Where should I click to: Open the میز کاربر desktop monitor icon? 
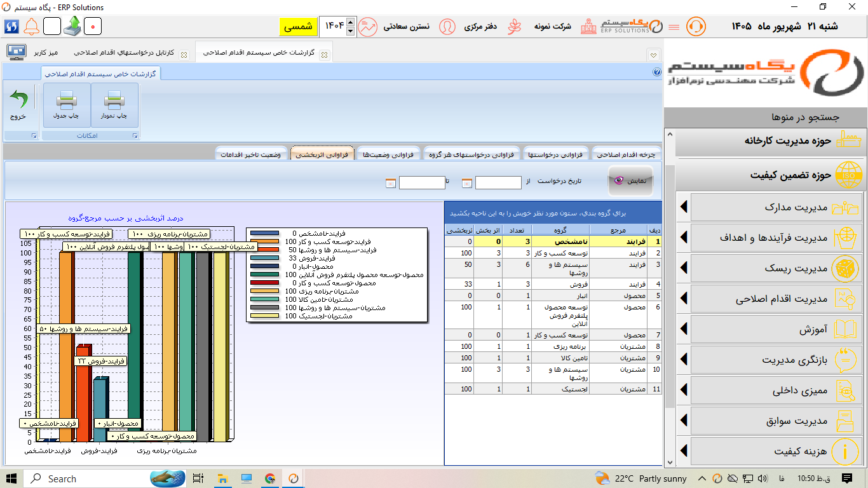(16, 51)
